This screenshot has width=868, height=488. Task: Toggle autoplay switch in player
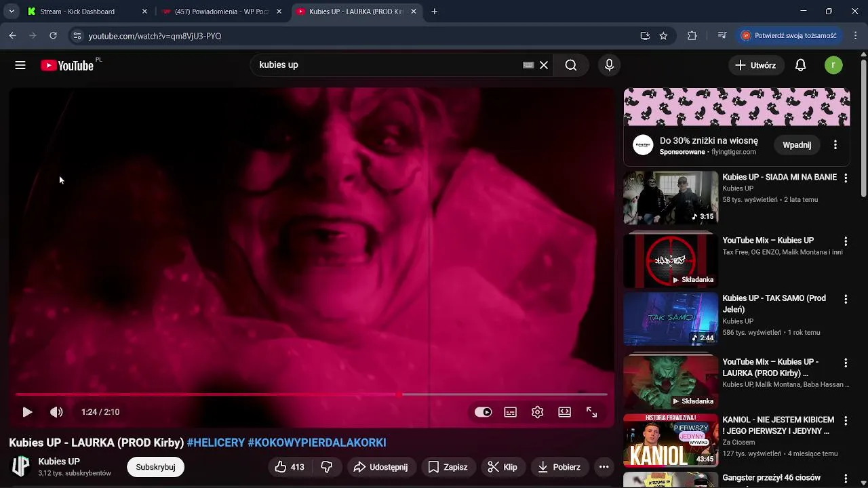coord(483,412)
